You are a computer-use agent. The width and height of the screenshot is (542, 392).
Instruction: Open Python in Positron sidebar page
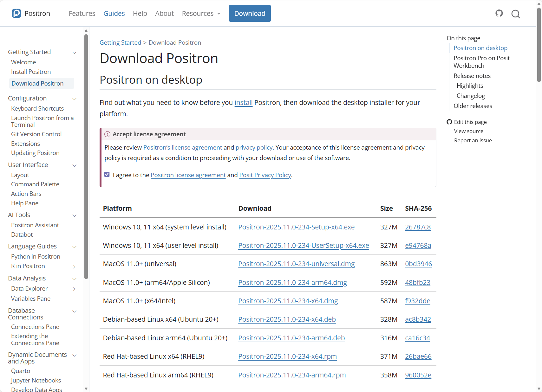36,256
